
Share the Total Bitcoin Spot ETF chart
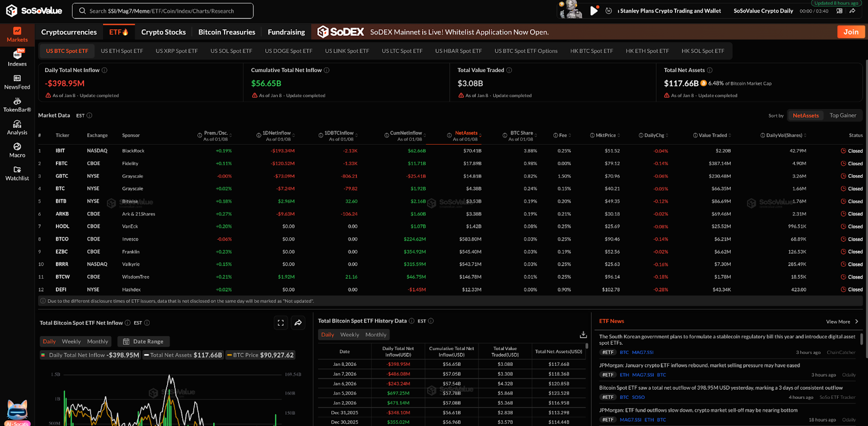[298, 323]
